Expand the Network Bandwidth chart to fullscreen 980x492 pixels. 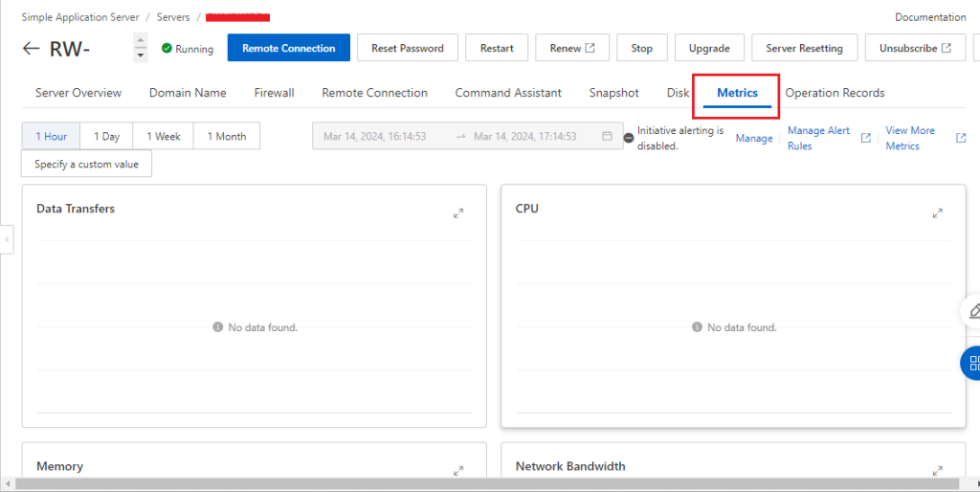pyautogui.click(x=938, y=471)
